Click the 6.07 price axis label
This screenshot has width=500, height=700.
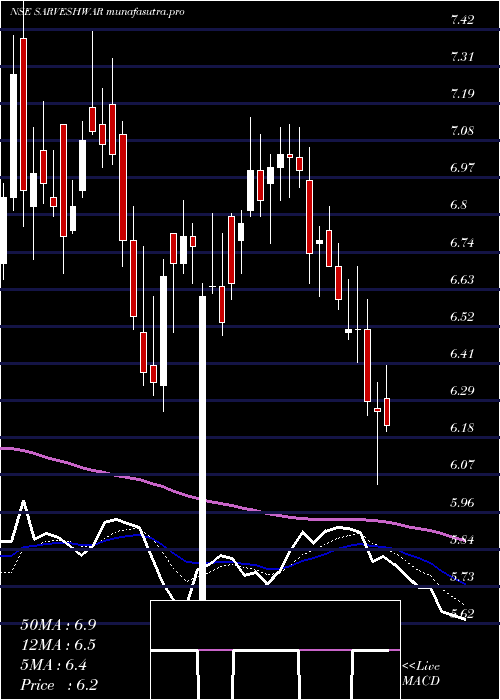coord(462,465)
